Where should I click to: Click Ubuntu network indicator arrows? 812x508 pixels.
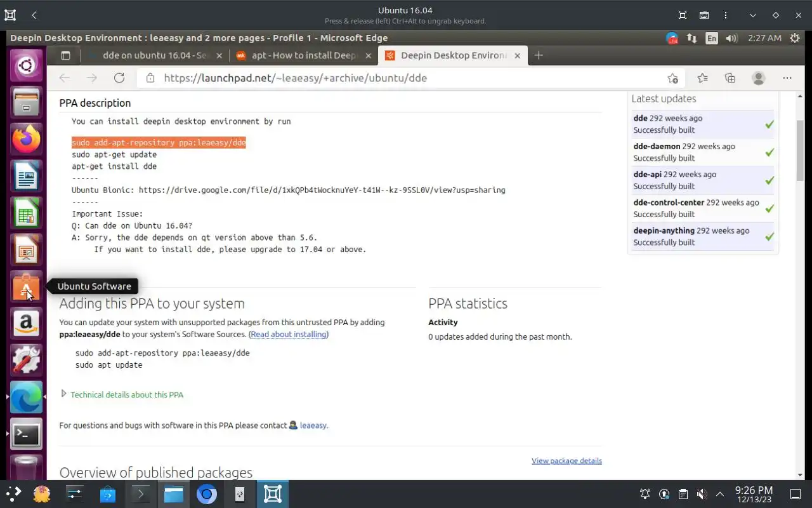pos(691,38)
